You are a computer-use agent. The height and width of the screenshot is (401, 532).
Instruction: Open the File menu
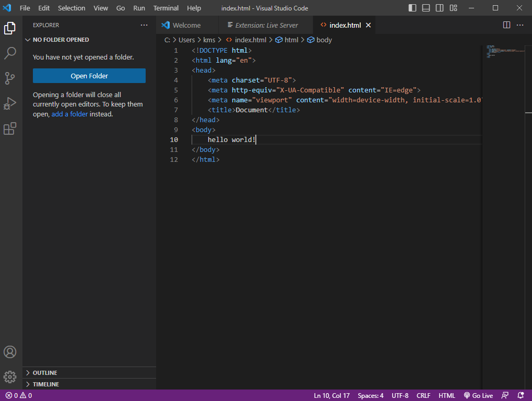25,8
